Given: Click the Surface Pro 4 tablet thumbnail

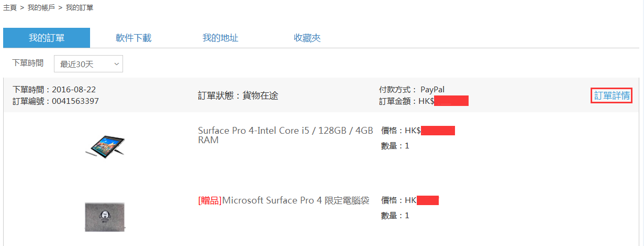Looking at the screenshot, I should coord(105,145).
